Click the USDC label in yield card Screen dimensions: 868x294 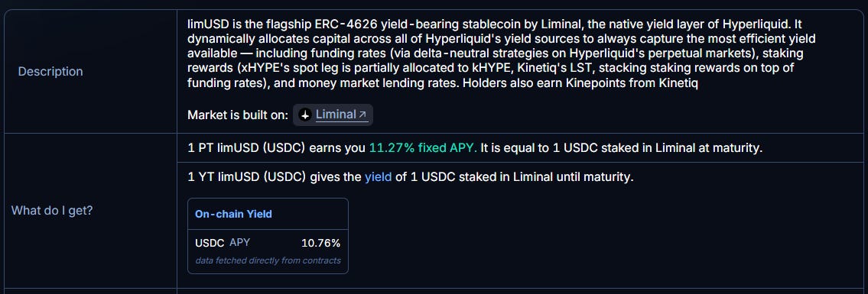coord(210,243)
